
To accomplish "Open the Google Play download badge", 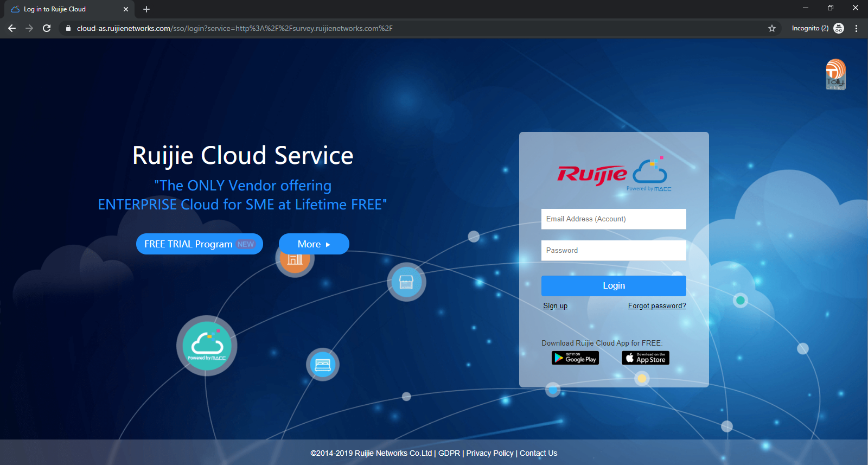I will (x=575, y=358).
